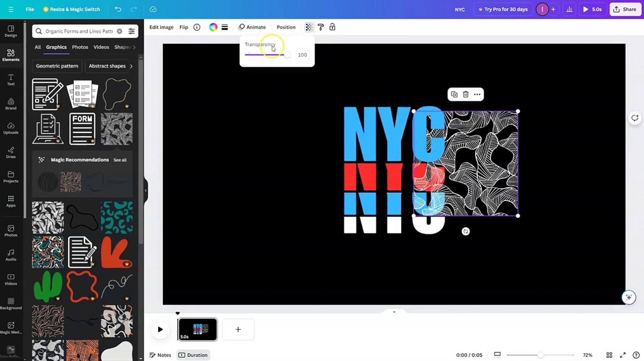644x361 pixels.
Task: Select the Transparency checkerboard icon
Action: click(x=308, y=27)
